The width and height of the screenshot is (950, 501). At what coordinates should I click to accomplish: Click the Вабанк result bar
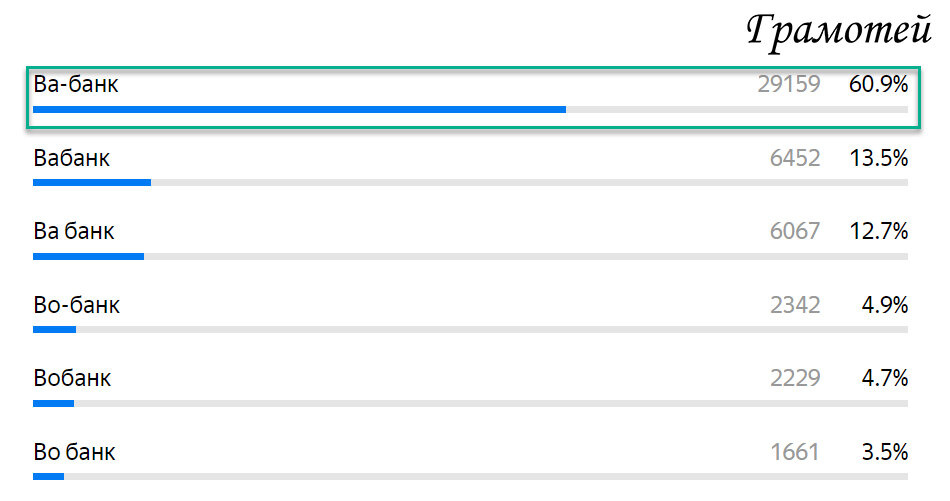click(x=470, y=182)
